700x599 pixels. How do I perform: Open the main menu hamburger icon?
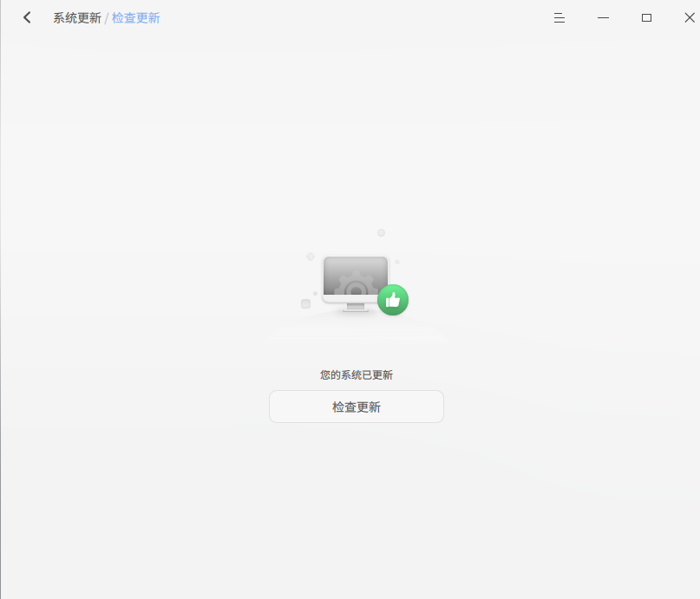(559, 18)
